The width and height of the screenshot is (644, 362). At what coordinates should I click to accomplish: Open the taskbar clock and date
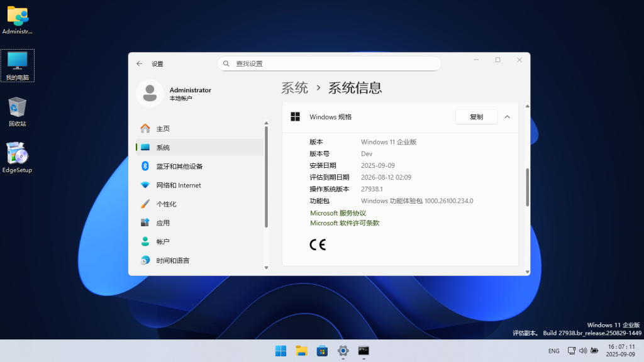tap(621, 351)
